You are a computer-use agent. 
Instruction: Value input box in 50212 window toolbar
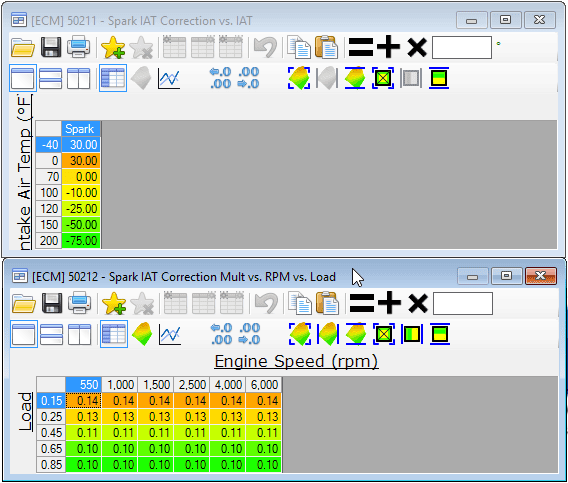click(x=463, y=303)
